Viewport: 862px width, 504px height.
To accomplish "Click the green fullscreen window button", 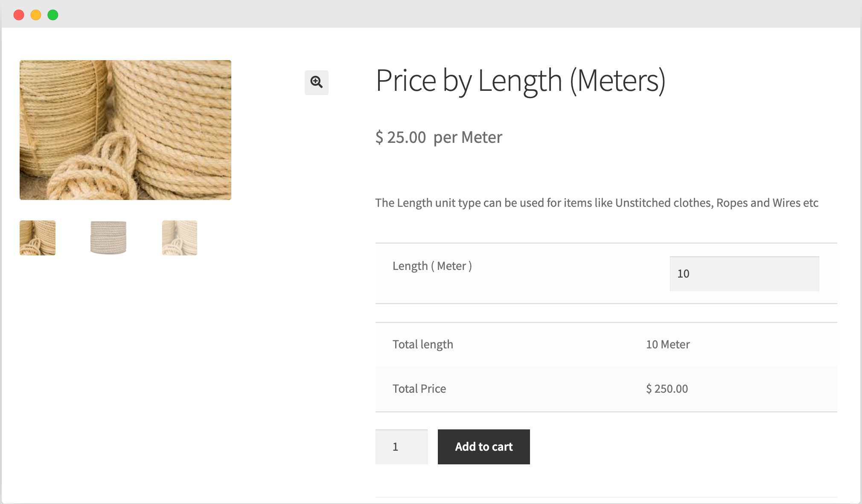I will (x=52, y=14).
